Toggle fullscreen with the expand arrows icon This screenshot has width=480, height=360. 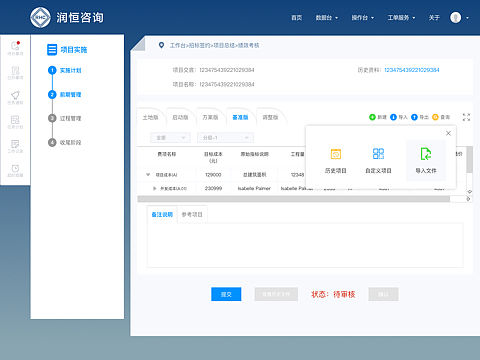click(x=466, y=117)
